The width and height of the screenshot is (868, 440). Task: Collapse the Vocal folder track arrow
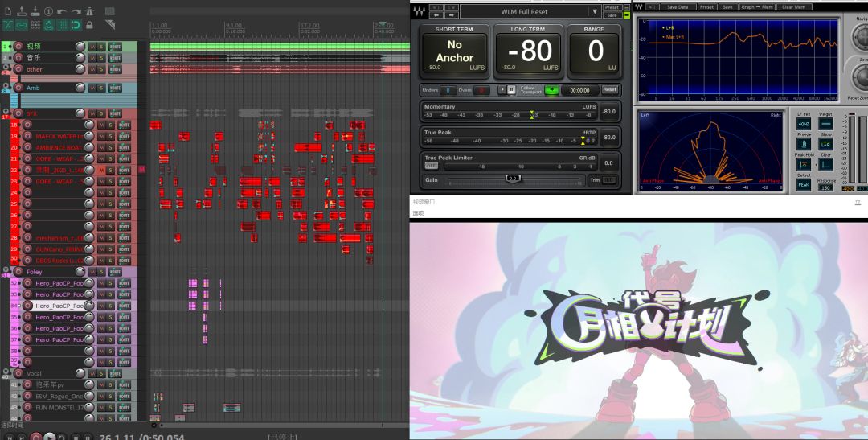(6, 372)
